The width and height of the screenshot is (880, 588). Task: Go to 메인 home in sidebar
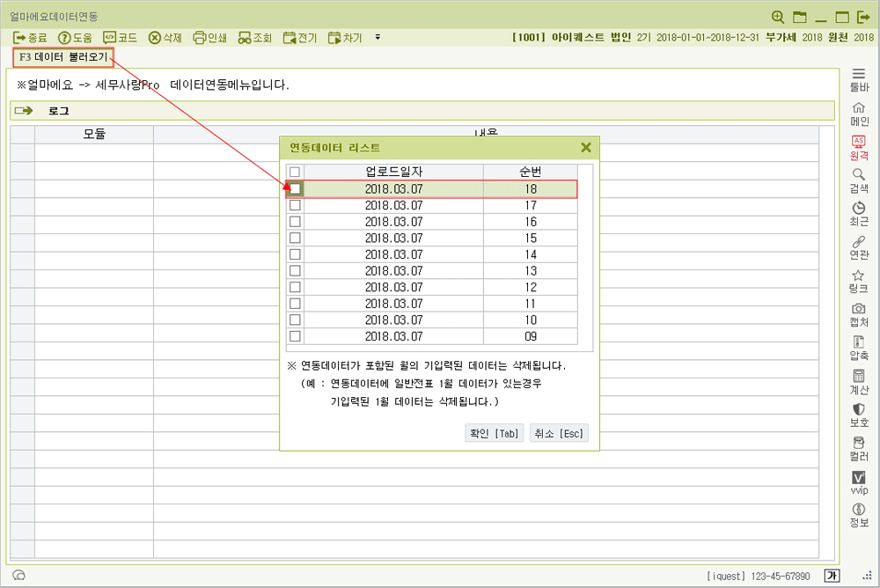859,114
